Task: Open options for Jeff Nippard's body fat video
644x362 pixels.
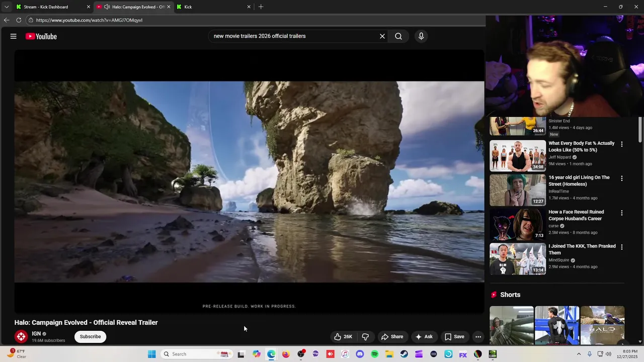Action: coord(621,144)
